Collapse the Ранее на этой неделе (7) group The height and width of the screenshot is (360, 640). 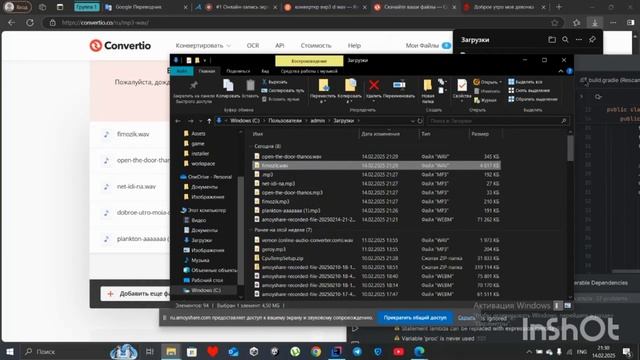(251, 230)
